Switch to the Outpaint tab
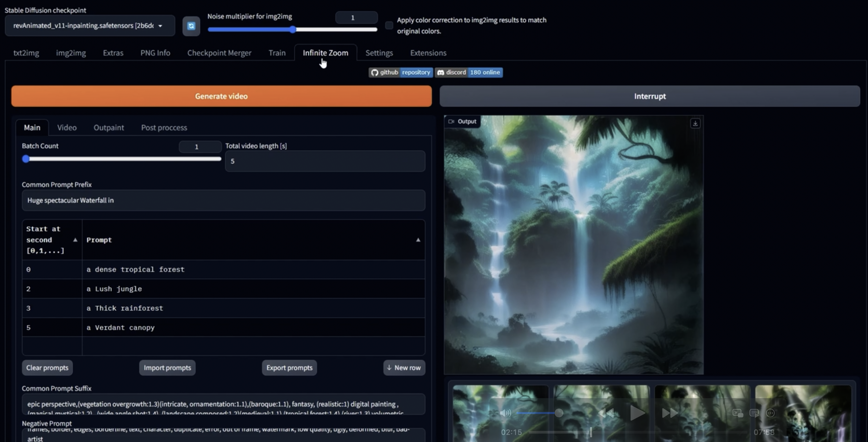 point(108,128)
